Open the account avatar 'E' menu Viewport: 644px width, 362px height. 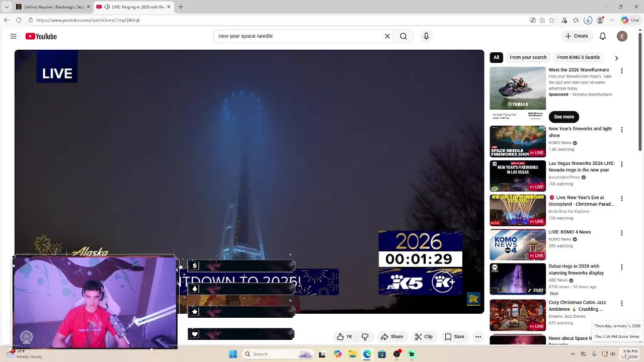click(x=622, y=36)
